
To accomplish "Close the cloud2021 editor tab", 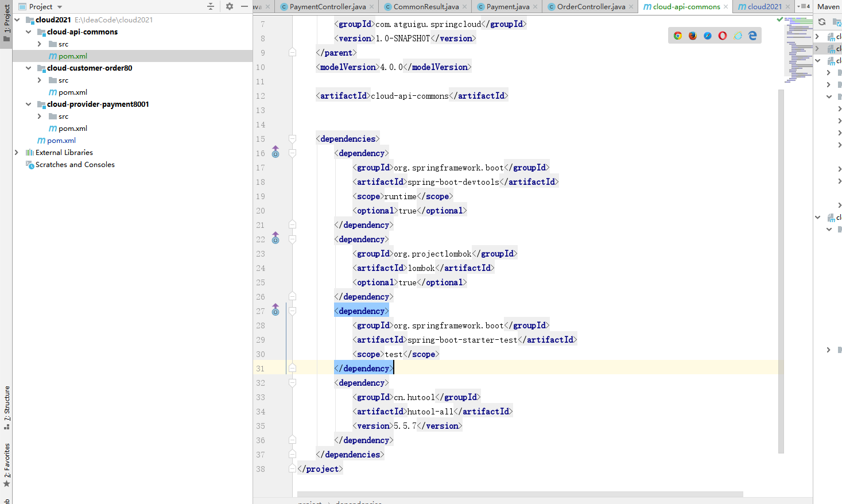I will [x=787, y=7].
